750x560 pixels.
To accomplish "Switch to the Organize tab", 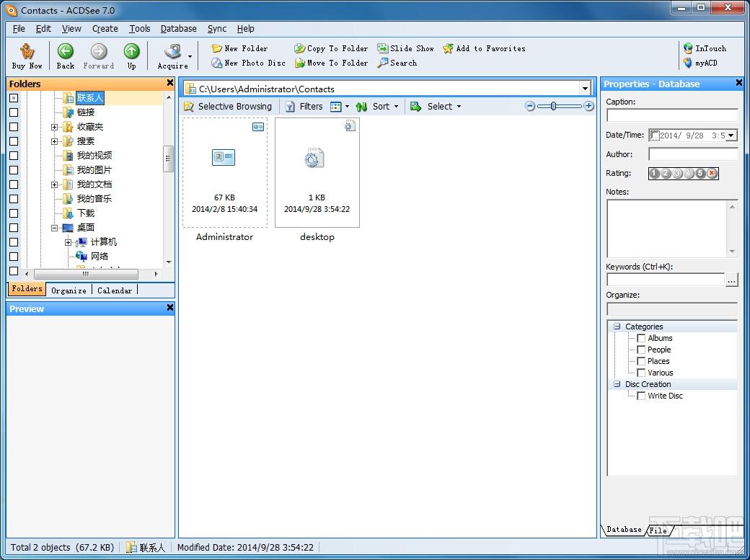I will (69, 290).
